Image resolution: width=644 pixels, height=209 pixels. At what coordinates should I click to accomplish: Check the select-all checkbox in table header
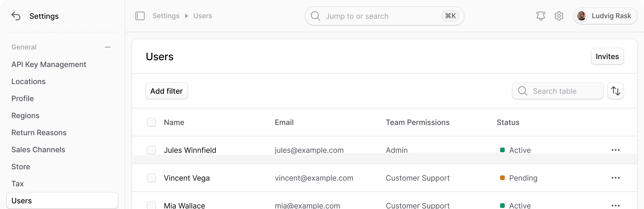pyautogui.click(x=151, y=122)
